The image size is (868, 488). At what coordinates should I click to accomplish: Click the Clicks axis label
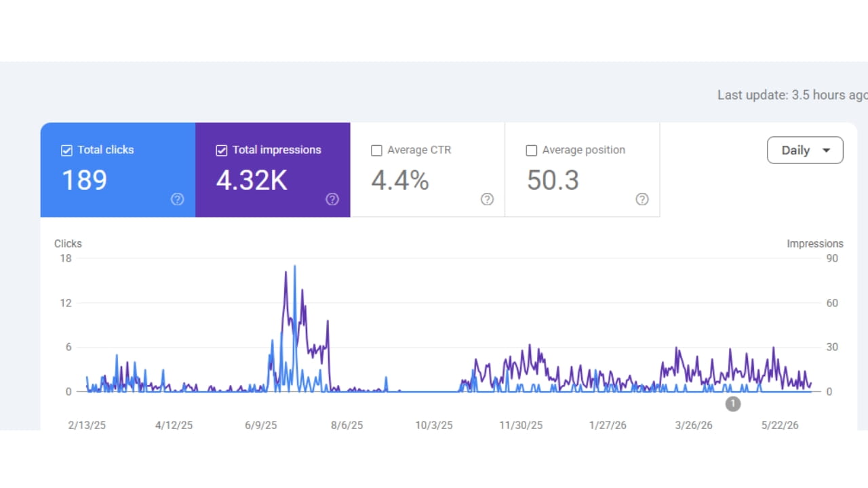click(x=68, y=243)
